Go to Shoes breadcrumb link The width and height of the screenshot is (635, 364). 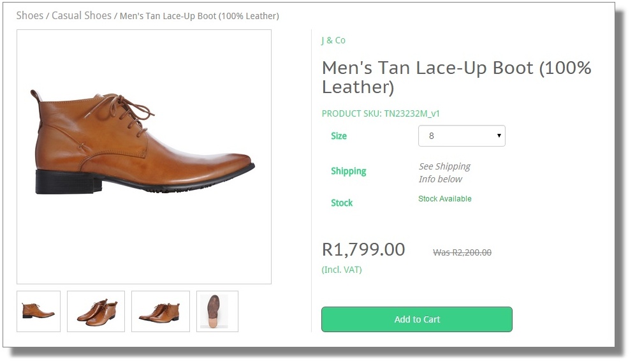[29, 15]
